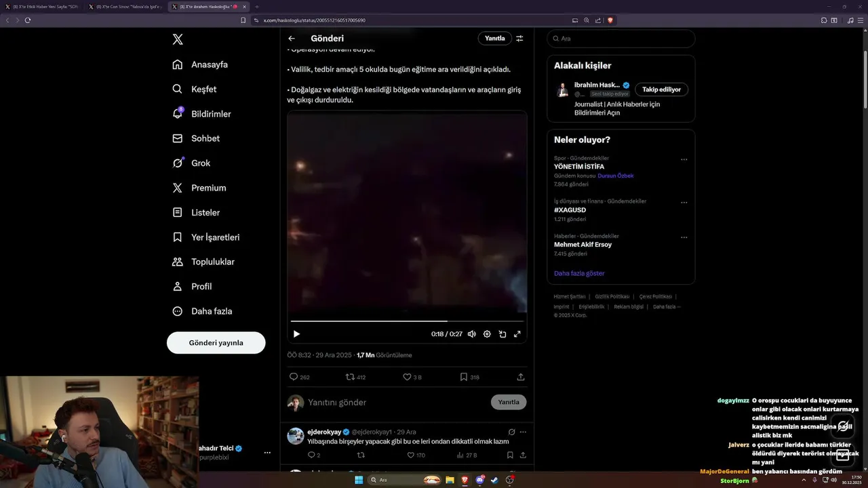The height and width of the screenshot is (488, 868).
Task: Bookmark the post with 318 saves
Action: 469,377
